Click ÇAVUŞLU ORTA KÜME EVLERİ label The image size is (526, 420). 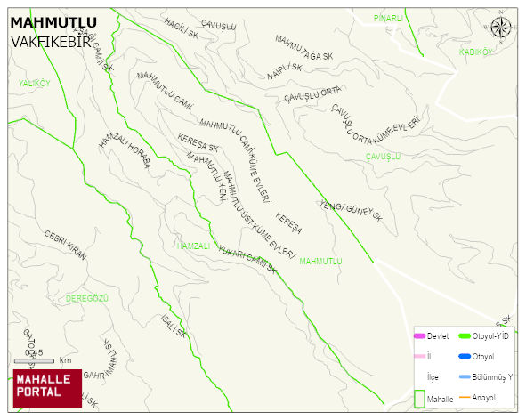pos(374,128)
